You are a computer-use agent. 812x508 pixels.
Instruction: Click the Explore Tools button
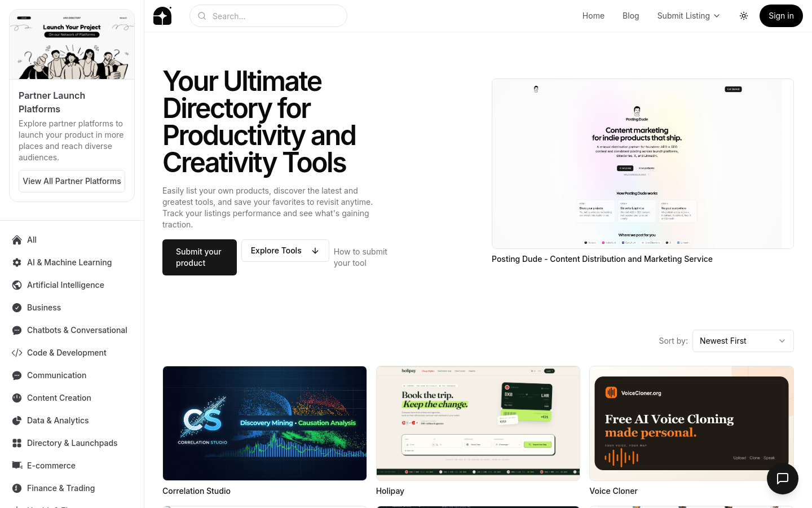pyautogui.click(x=285, y=251)
